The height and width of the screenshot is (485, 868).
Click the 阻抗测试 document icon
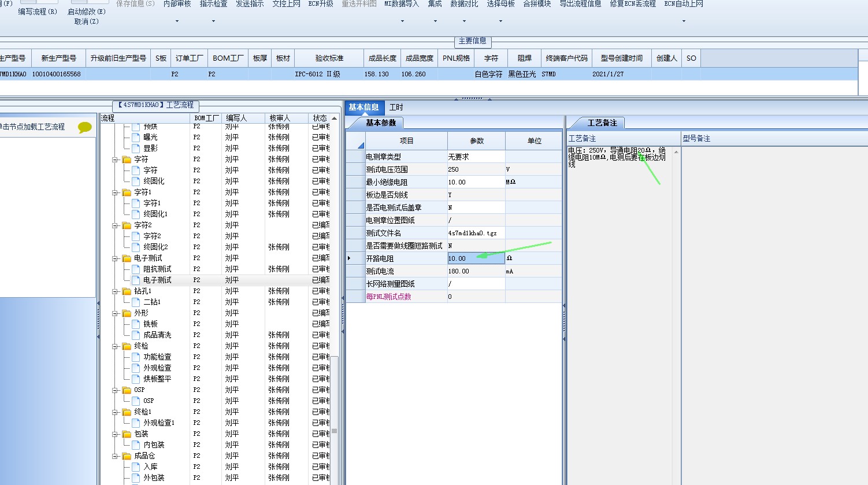[136, 269]
